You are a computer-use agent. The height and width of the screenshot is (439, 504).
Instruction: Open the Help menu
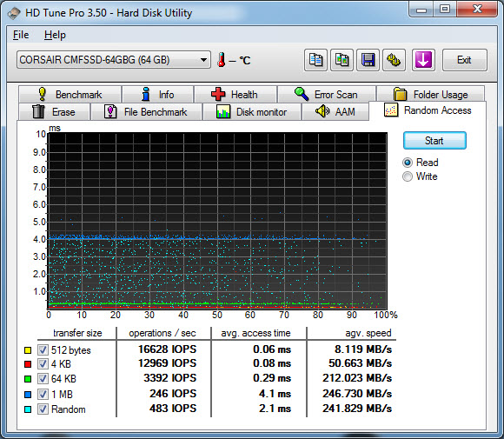[55, 35]
